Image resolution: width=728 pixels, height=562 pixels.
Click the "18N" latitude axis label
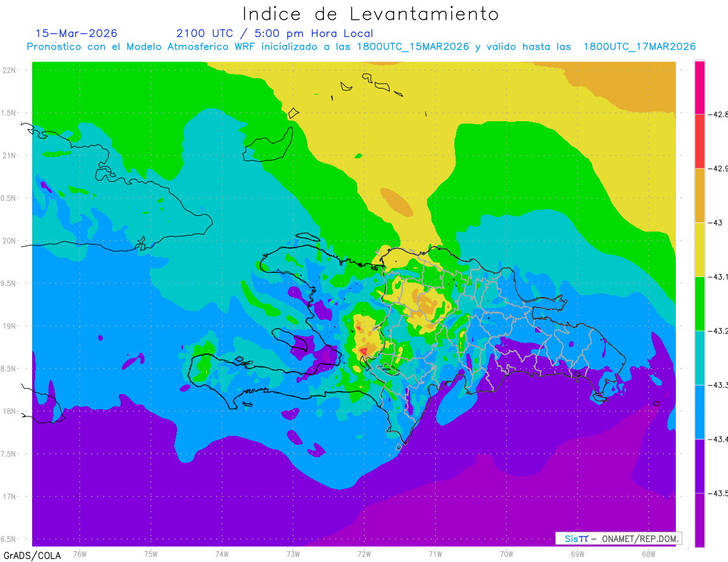(10, 411)
